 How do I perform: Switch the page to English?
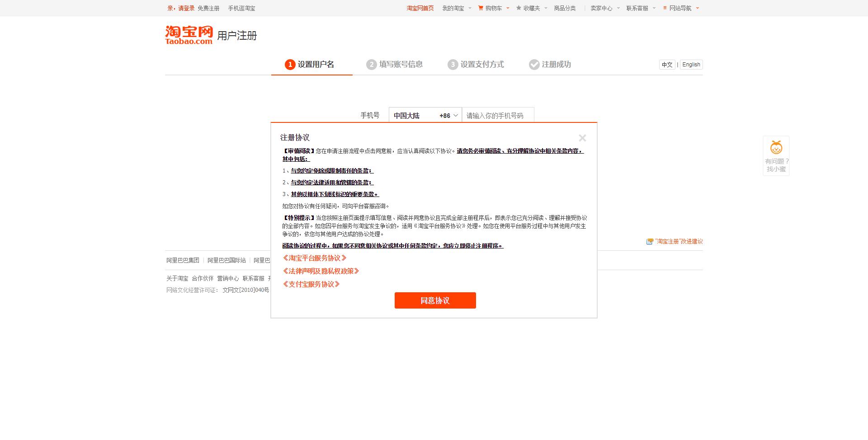tap(691, 64)
